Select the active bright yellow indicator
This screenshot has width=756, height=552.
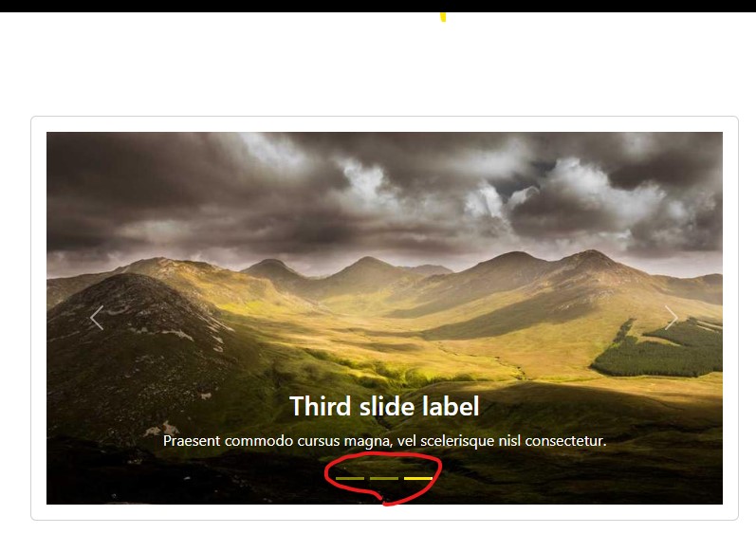(x=418, y=478)
